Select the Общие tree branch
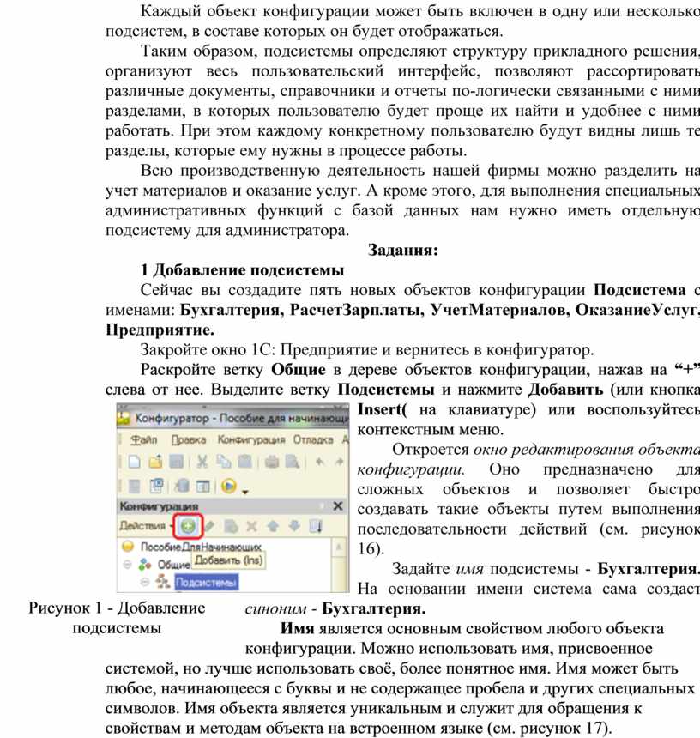Image resolution: width=700 pixels, height=738 pixels. click(173, 565)
